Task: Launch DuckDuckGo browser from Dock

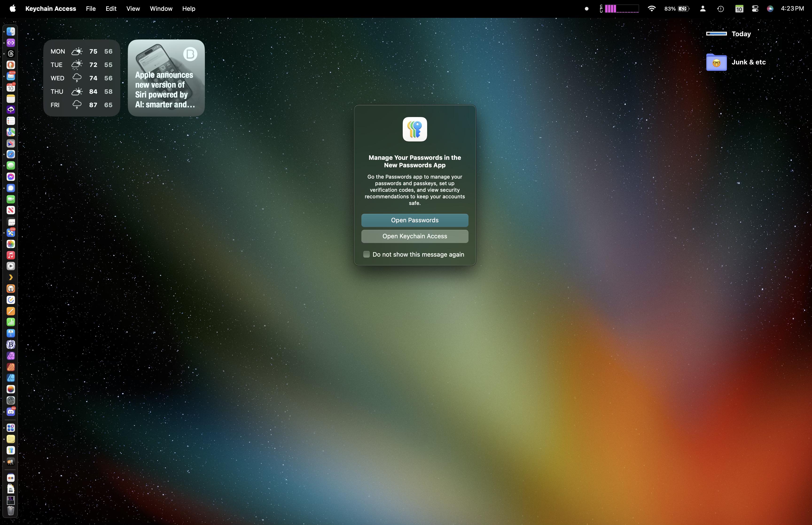Action: click(11, 65)
